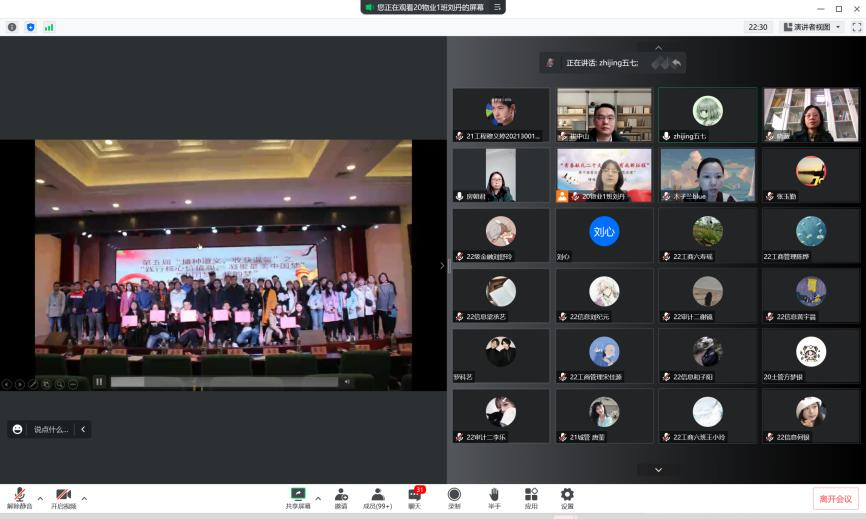Expand audio options arrow beside 解除静音
866x519 pixels.
(x=40, y=498)
